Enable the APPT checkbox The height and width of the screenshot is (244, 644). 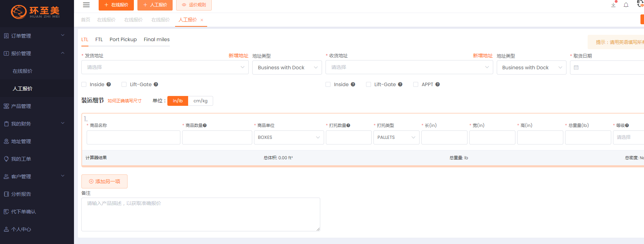pos(416,84)
